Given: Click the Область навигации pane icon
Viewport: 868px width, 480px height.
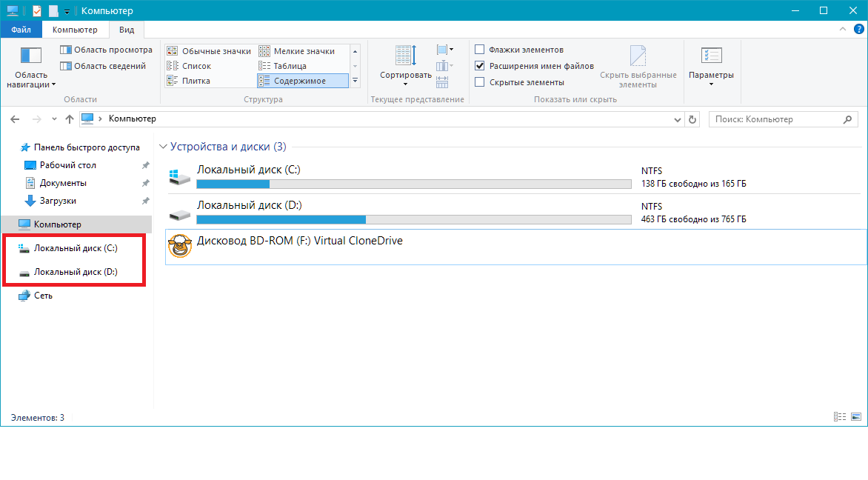Looking at the screenshot, I should (x=31, y=56).
